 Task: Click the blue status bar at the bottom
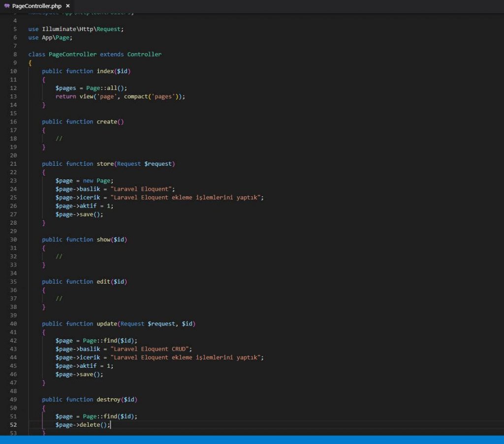(252, 440)
